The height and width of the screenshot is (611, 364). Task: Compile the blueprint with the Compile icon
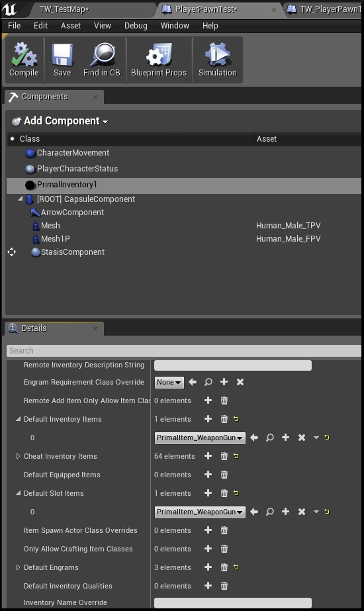(24, 60)
